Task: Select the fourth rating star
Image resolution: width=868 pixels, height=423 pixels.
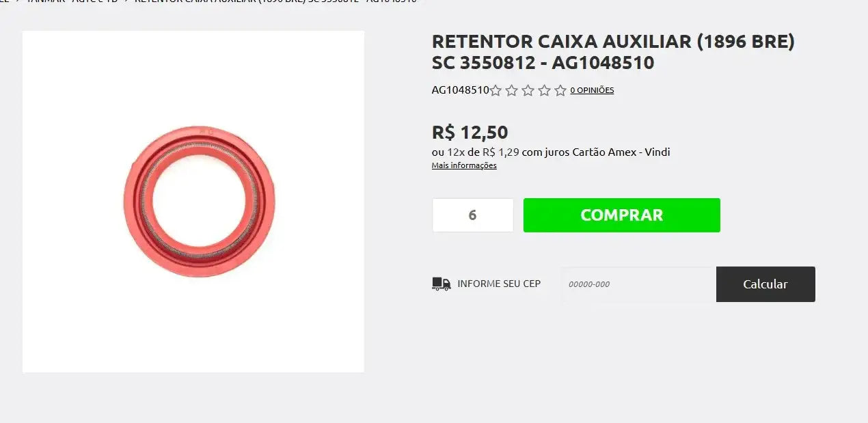Action: (x=545, y=90)
